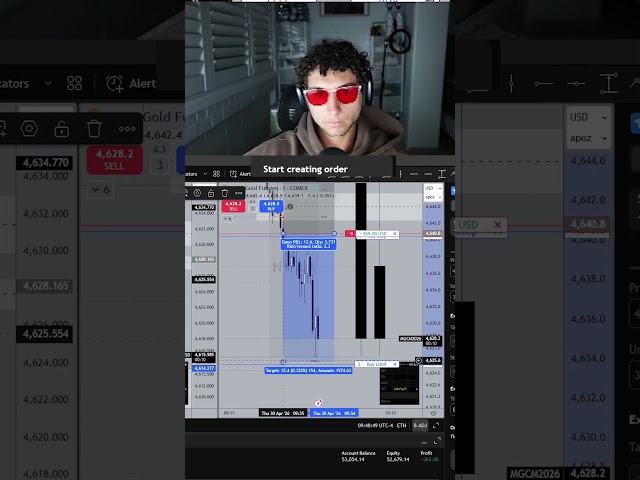Open layout grid selector in the sharp inset chart

click(216, 174)
